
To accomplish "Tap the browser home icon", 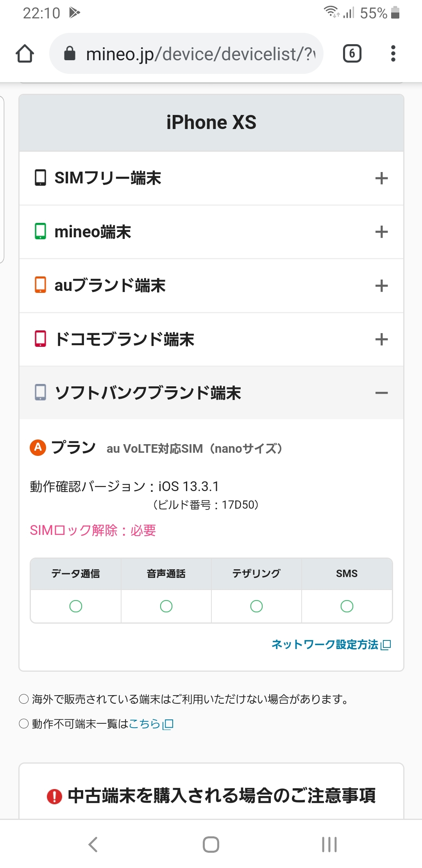I will pos(25,54).
